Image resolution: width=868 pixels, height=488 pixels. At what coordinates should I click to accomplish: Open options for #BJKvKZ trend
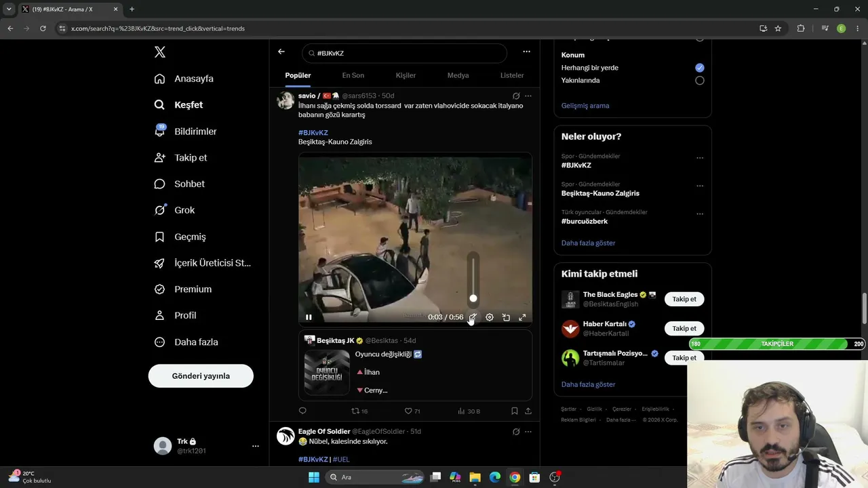click(700, 158)
